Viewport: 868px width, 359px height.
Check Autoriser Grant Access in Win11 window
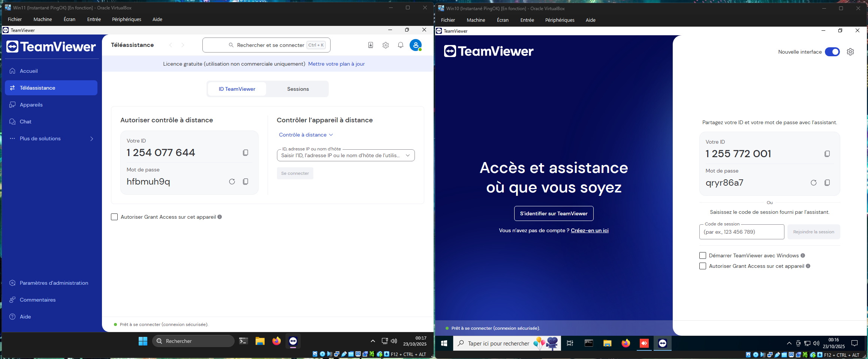coord(114,217)
